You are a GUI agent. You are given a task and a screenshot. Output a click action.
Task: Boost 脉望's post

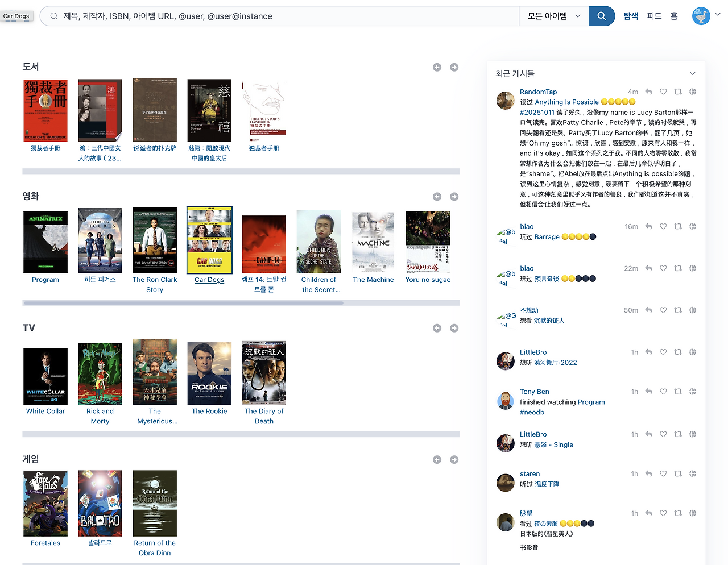click(x=678, y=513)
